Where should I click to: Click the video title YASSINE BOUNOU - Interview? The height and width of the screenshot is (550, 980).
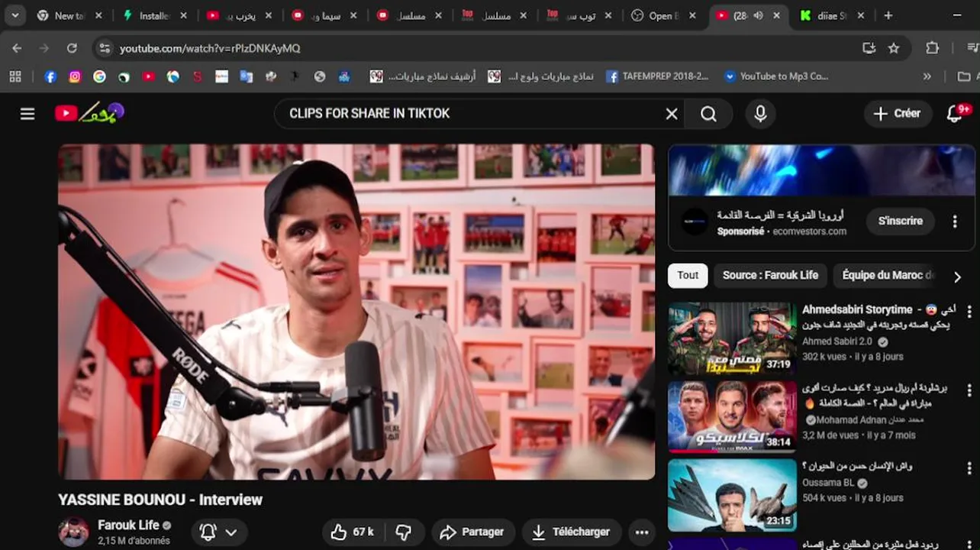pos(160,500)
